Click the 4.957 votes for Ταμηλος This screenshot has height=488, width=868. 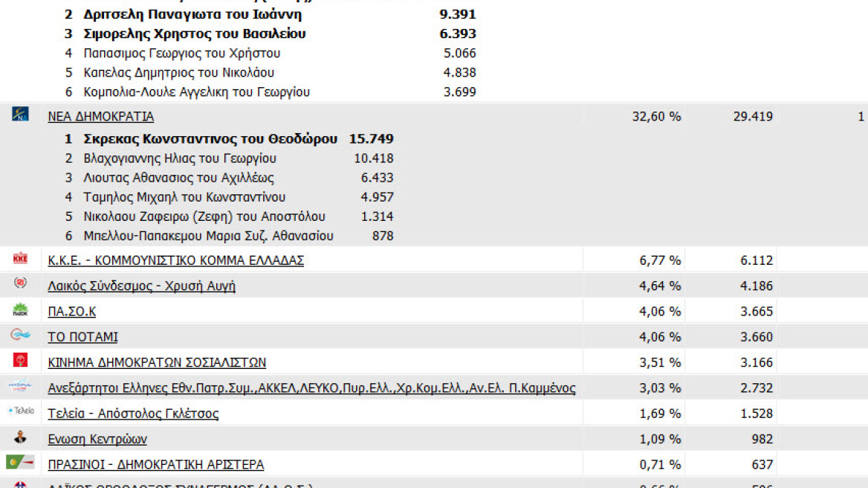point(377,197)
